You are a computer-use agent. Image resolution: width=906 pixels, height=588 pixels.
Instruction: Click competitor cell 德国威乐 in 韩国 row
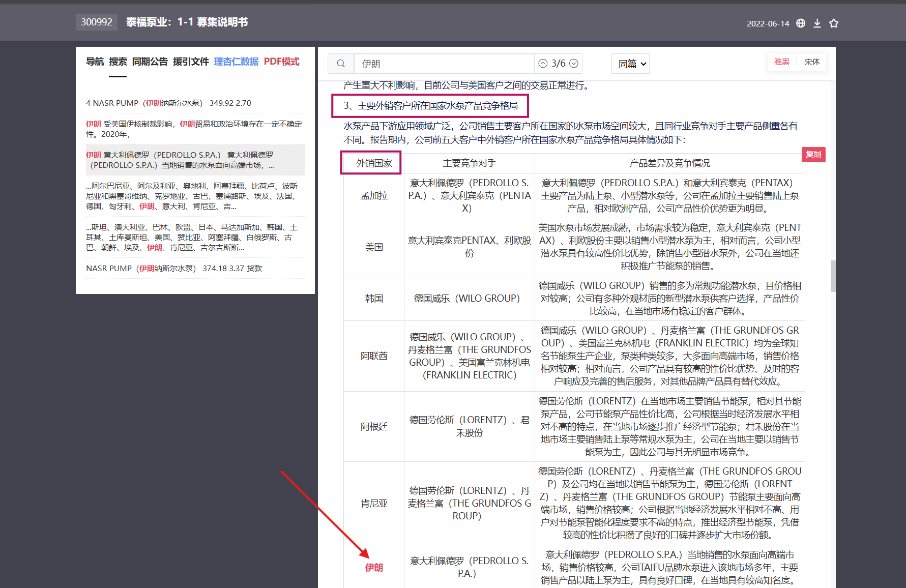pos(470,298)
